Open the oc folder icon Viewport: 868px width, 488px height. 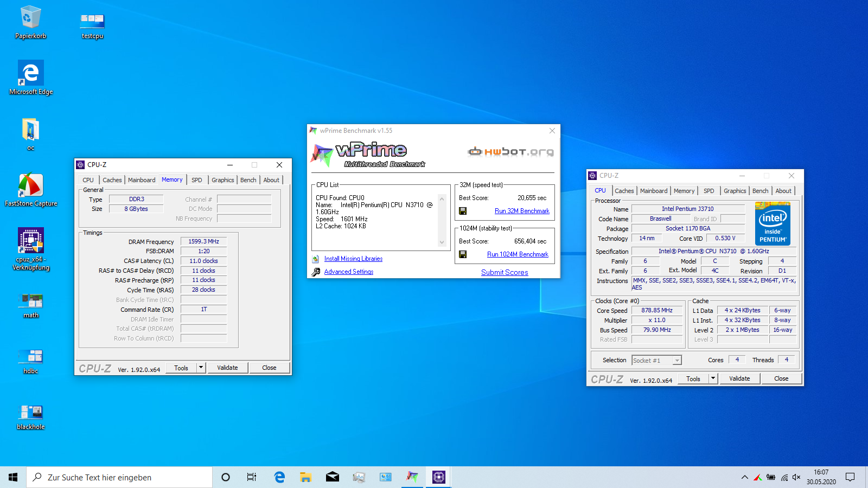(30, 134)
